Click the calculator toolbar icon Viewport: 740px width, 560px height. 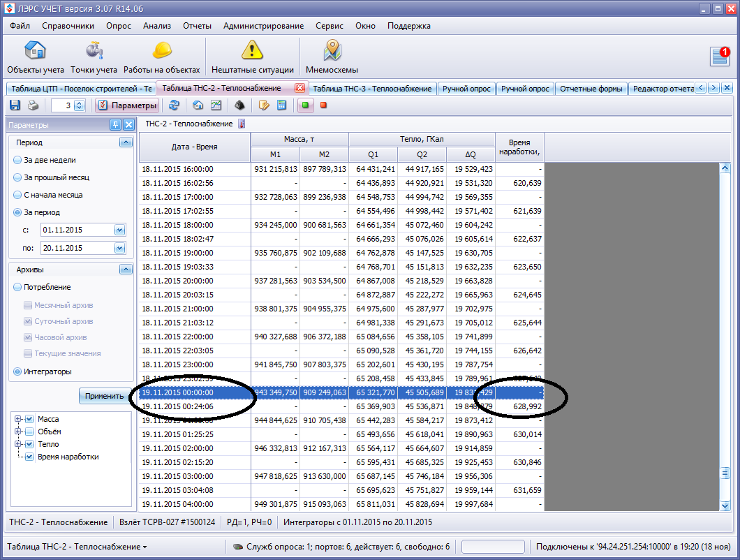pyautogui.click(x=282, y=105)
